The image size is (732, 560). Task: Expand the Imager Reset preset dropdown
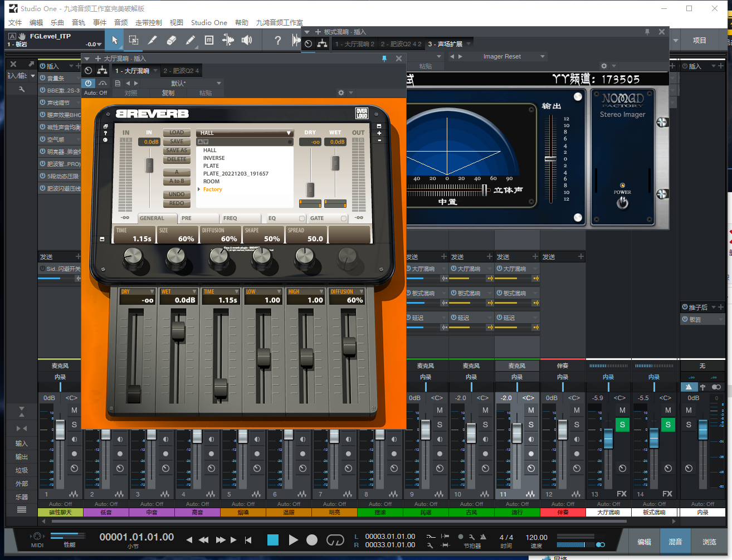click(x=542, y=56)
